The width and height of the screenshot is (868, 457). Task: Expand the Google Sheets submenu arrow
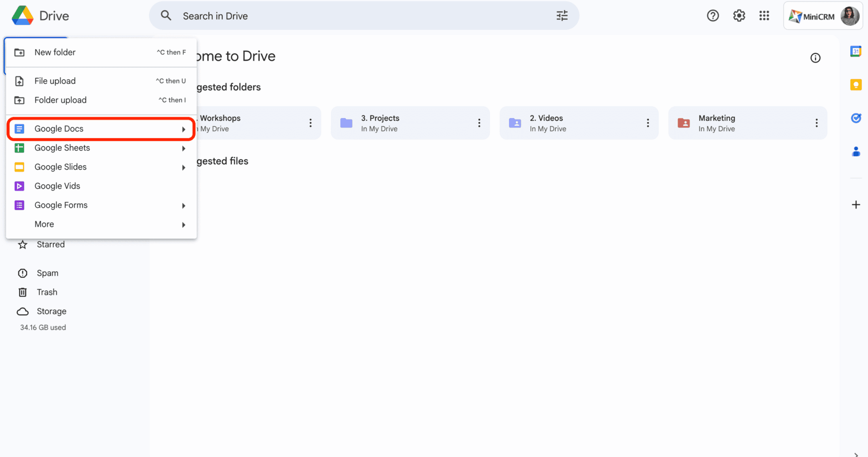click(x=184, y=148)
